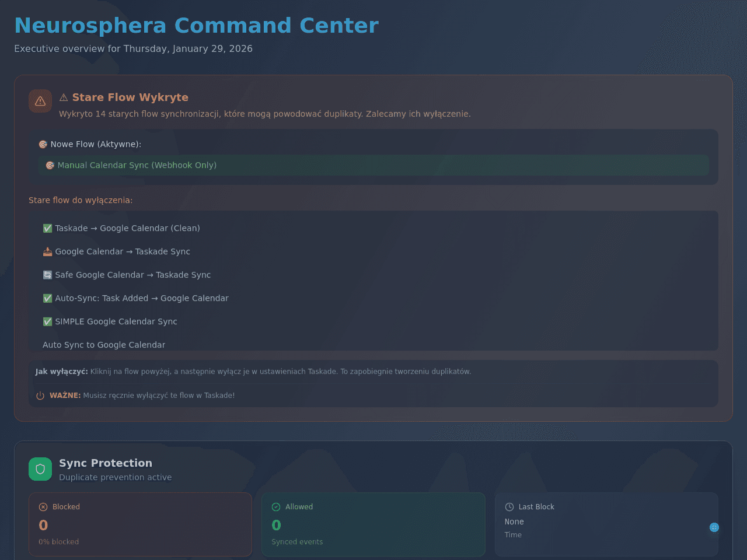Click the 'WAŻNE:' warning note text
Image resolution: width=747 pixels, height=560 pixels.
(142, 395)
